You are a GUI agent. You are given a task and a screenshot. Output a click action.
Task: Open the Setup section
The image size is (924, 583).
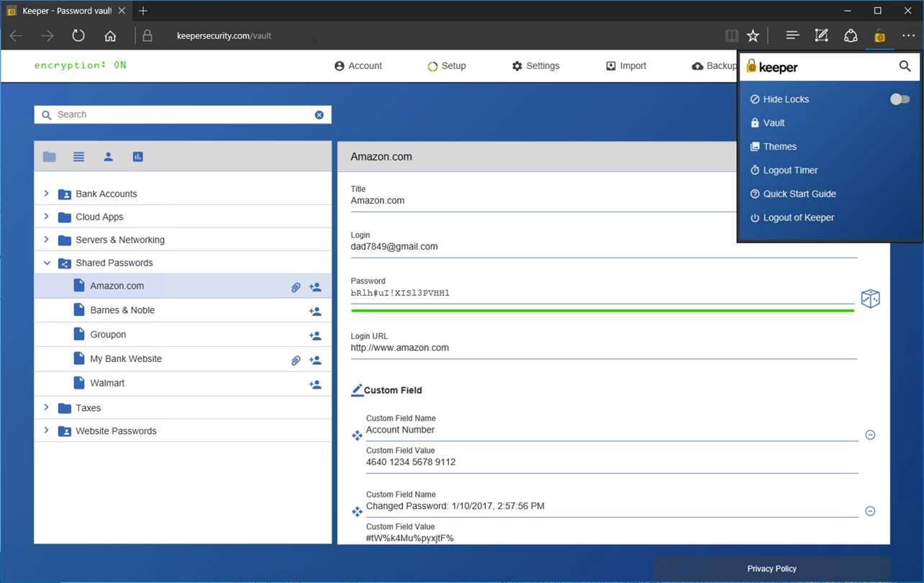pyautogui.click(x=447, y=66)
